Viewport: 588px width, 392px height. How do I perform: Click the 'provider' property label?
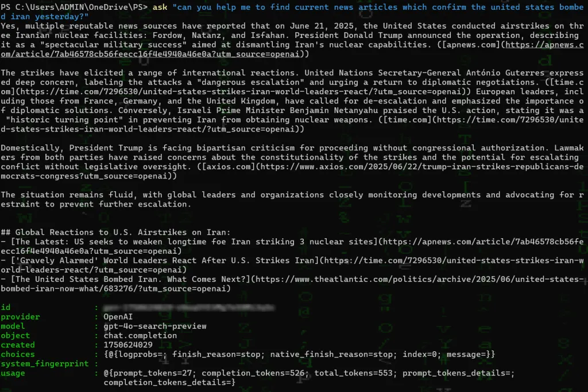click(x=20, y=316)
